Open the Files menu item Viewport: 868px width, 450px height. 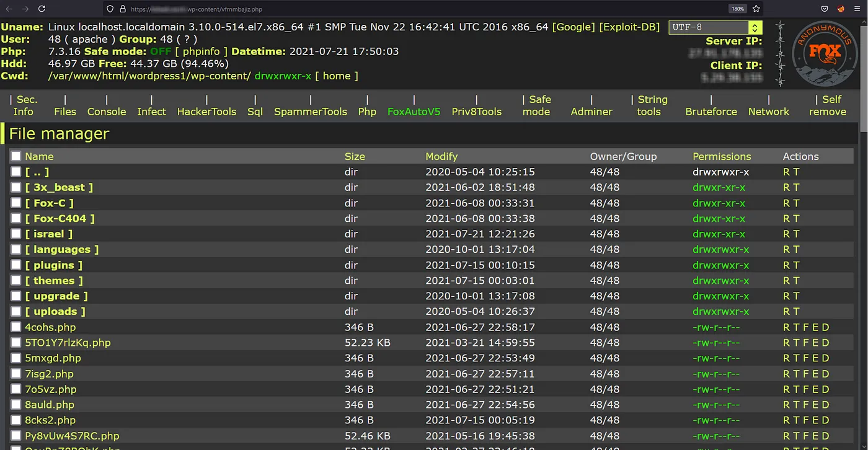pos(65,112)
